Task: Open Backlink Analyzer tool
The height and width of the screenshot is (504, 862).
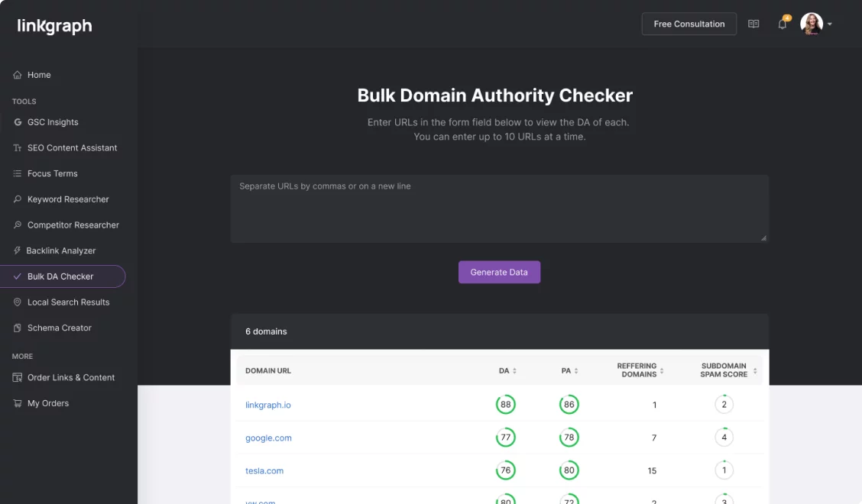Action: tap(63, 250)
